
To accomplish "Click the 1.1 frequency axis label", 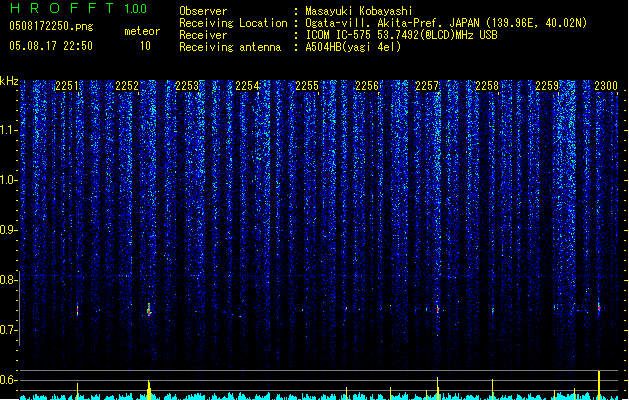I will point(8,130).
